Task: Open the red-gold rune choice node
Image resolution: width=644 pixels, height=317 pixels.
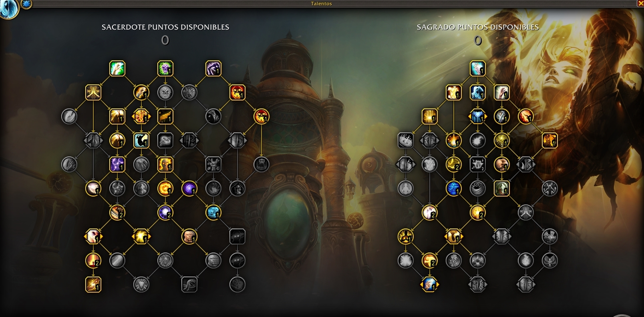Action: 141,116
